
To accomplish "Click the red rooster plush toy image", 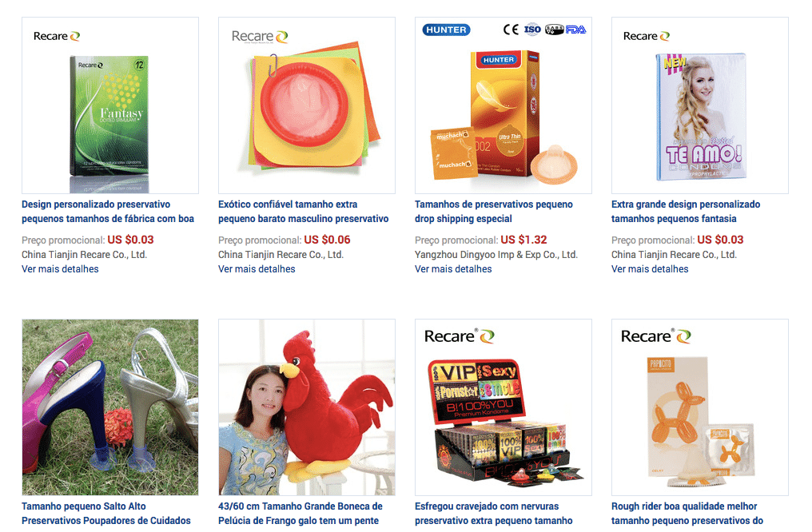I will [307, 407].
